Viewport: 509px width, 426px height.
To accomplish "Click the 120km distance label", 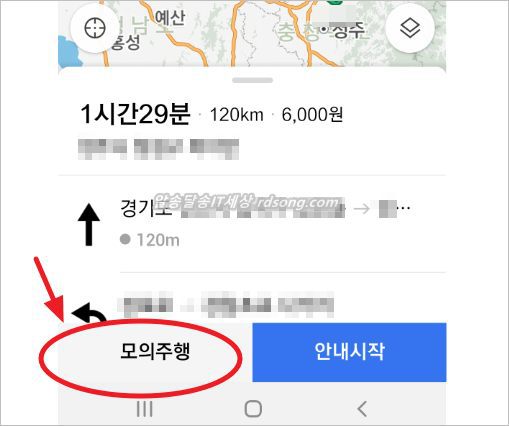I will tap(236, 115).
